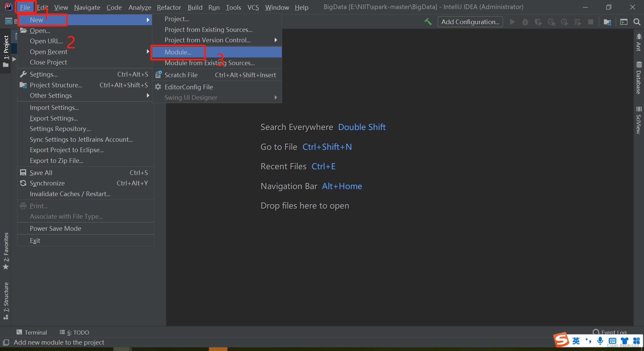Click the Profile run icon in toolbar
This screenshot has width=644, height=351.
[x=551, y=22]
